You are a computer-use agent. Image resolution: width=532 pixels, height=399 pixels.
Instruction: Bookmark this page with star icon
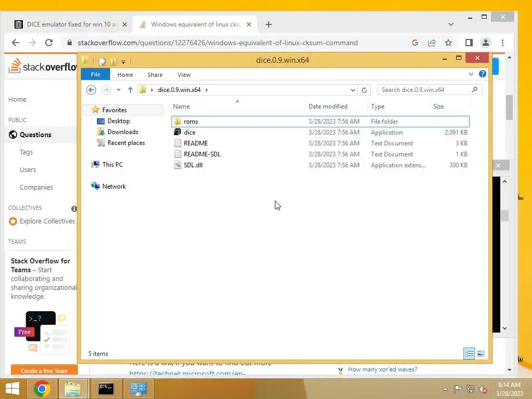point(448,43)
